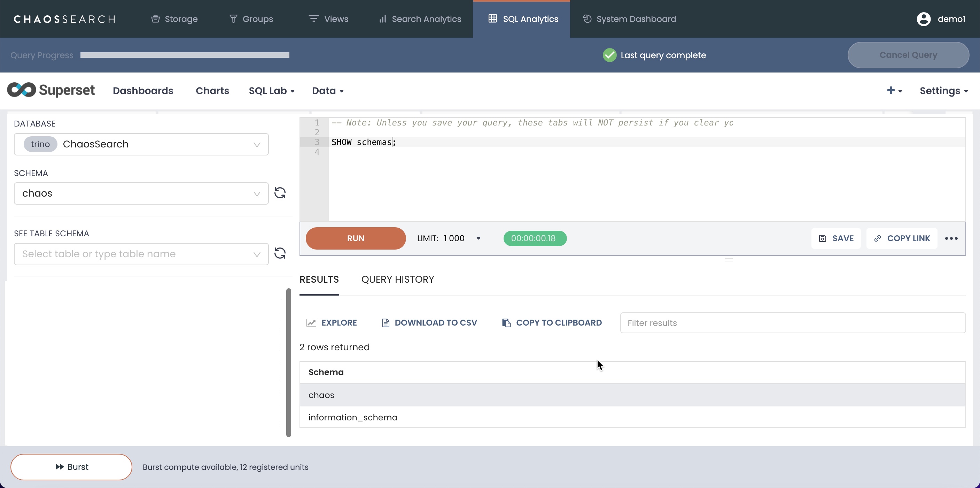
Task: Click the Burst compute button
Action: pos(71,467)
